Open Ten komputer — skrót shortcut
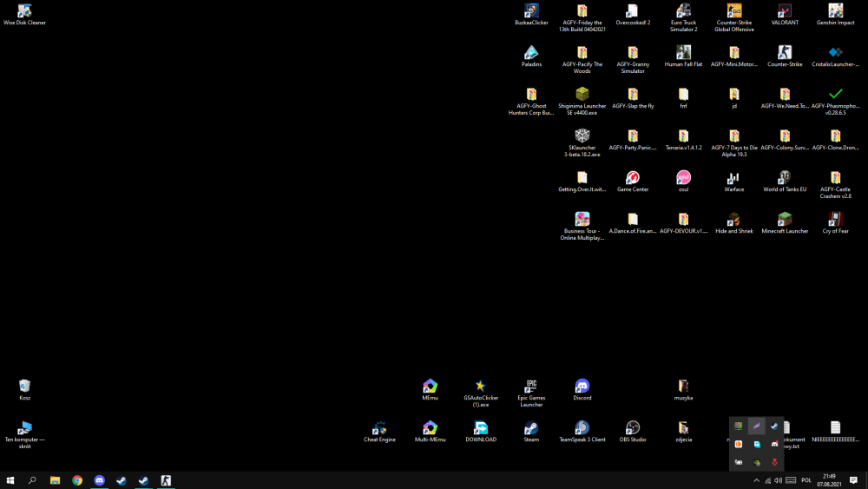The image size is (868, 489). click(x=24, y=435)
